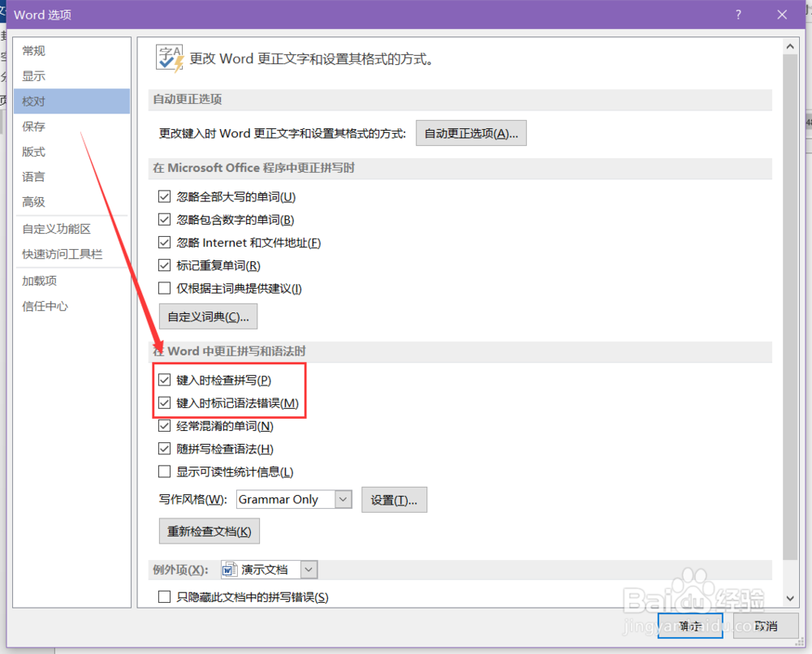Open the 版式 category
This screenshot has height=654, width=812.
[72, 152]
